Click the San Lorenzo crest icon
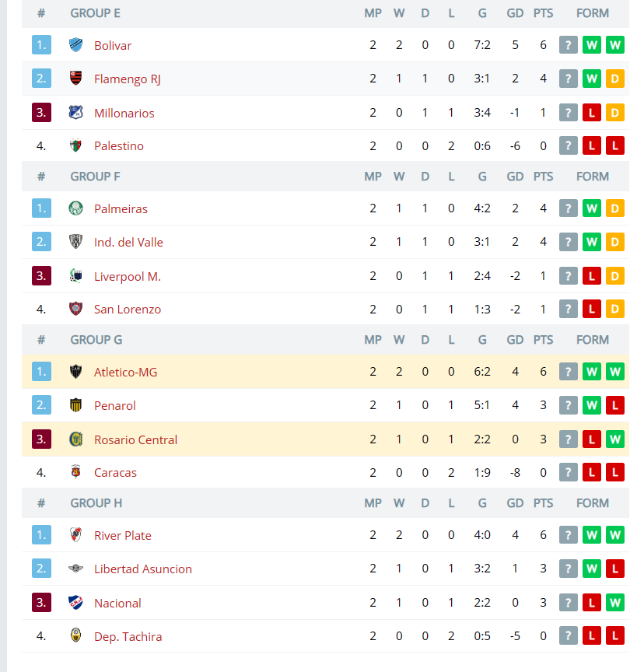The width and height of the screenshot is (644, 672). 76,309
